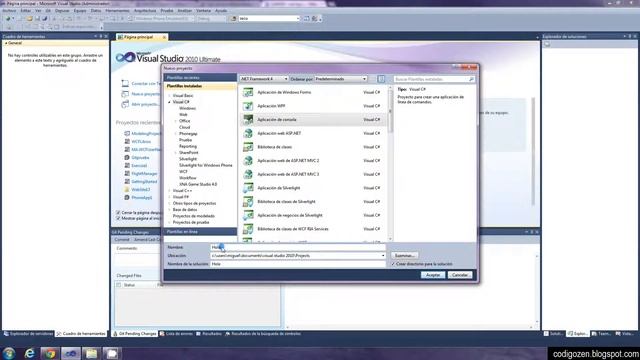The image size is (640, 360).
Task: Toggle 'Mostrar página al inicio' checkbox
Action: point(118,218)
